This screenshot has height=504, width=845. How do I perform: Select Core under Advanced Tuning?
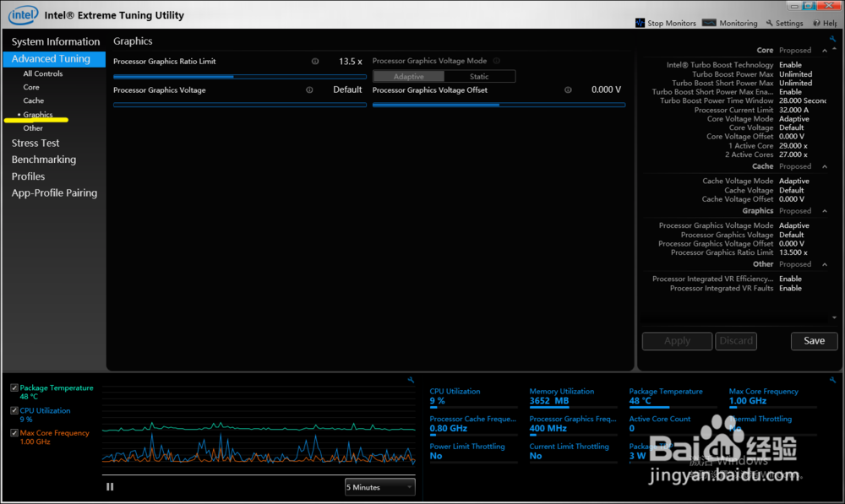pyautogui.click(x=31, y=87)
